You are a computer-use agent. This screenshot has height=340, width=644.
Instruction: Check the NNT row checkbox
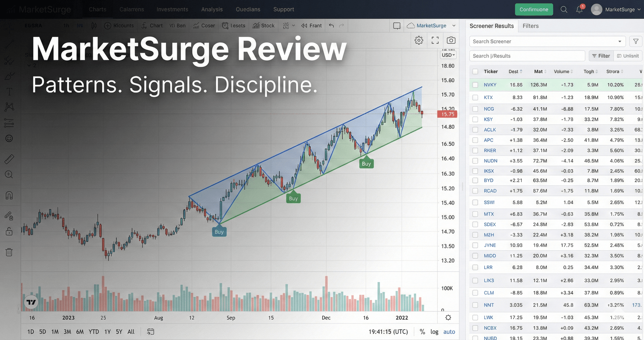475,305
